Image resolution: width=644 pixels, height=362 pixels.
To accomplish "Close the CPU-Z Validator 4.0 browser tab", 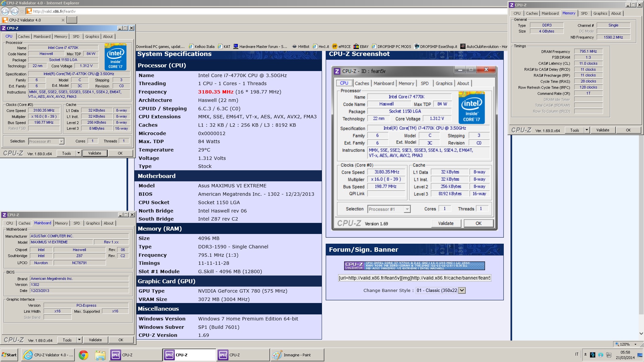I will 63,20.
